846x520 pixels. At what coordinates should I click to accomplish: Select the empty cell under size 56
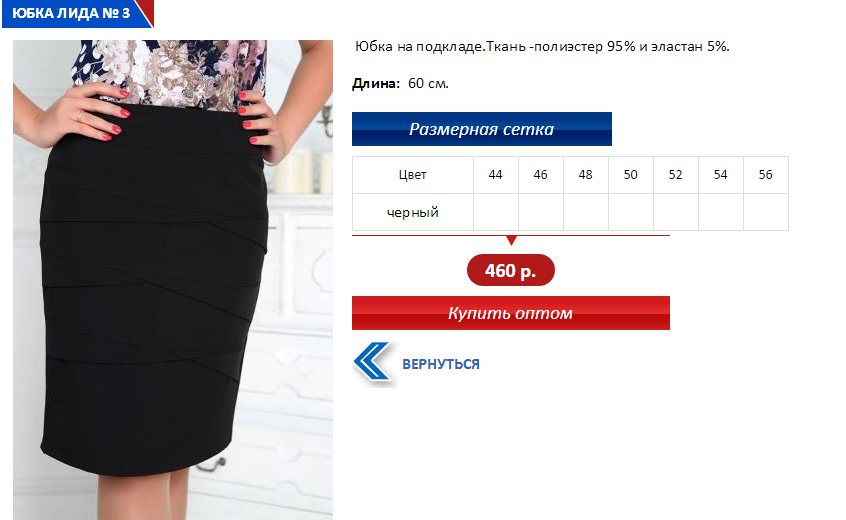point(766,212)
